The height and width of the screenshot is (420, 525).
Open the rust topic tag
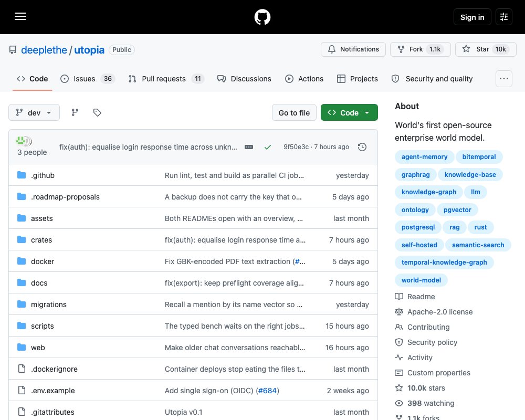(480, 227)
